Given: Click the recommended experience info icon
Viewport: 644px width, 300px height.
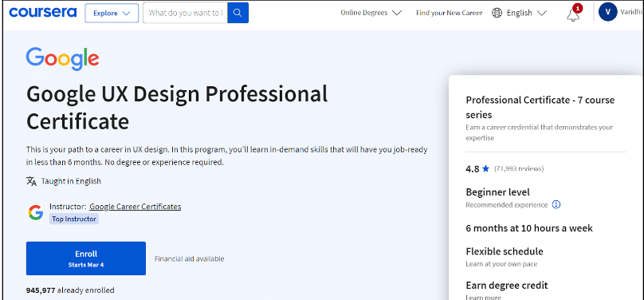Looking at the screenshot, I should pos(556,204).
